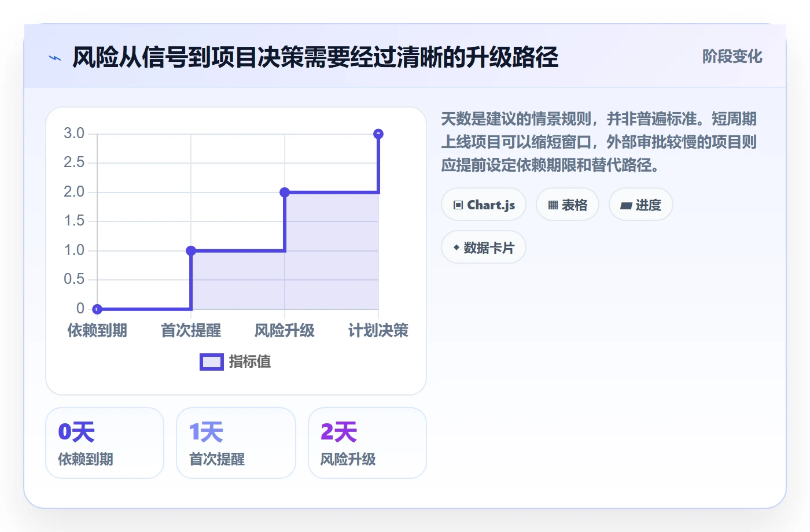Click the 阶段变化 label in the header
This screenshot has height=532, width=810.
click(x=732, y=57)
